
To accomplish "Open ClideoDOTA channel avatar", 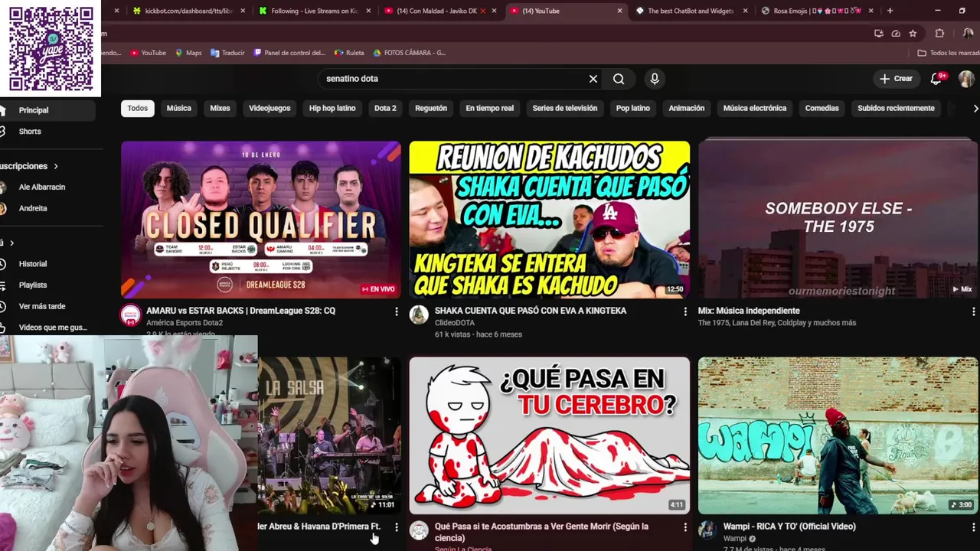I will coord(419,315).
